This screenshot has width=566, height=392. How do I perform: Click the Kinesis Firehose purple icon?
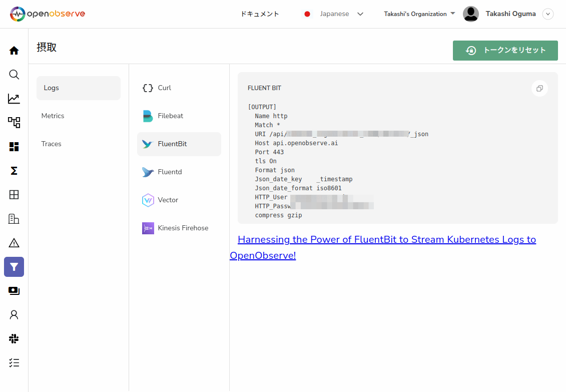pos(148,228)
